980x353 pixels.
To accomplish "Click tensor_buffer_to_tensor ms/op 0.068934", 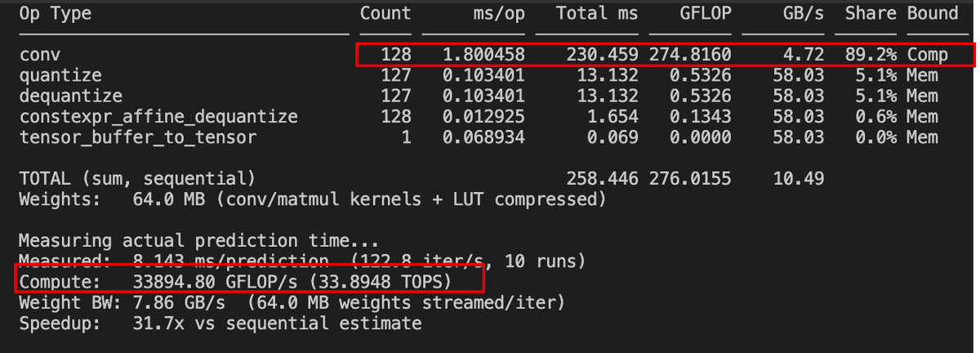I will (x=483, y=137).
